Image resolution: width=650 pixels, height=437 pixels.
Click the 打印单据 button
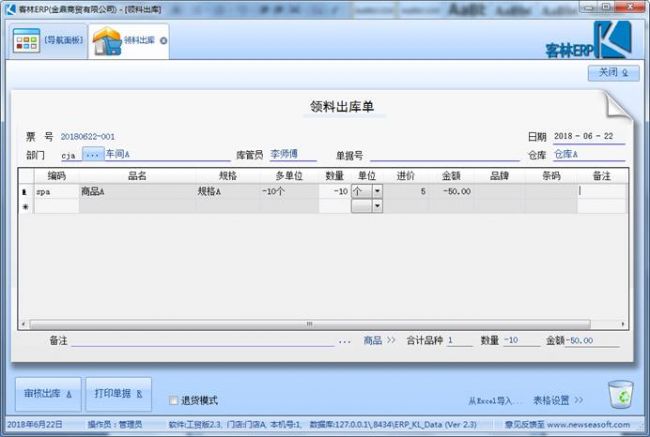118,394
